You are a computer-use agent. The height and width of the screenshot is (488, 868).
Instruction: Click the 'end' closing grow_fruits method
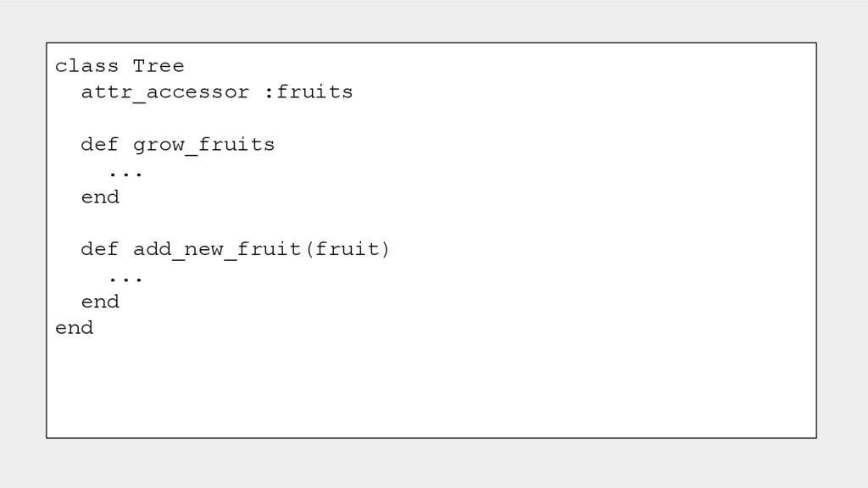(x=100, y=197)
